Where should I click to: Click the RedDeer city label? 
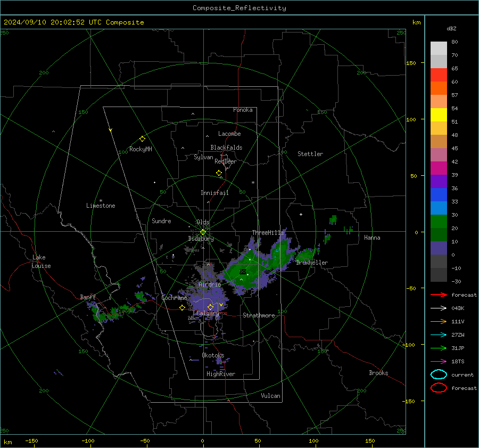click(226, 161)
